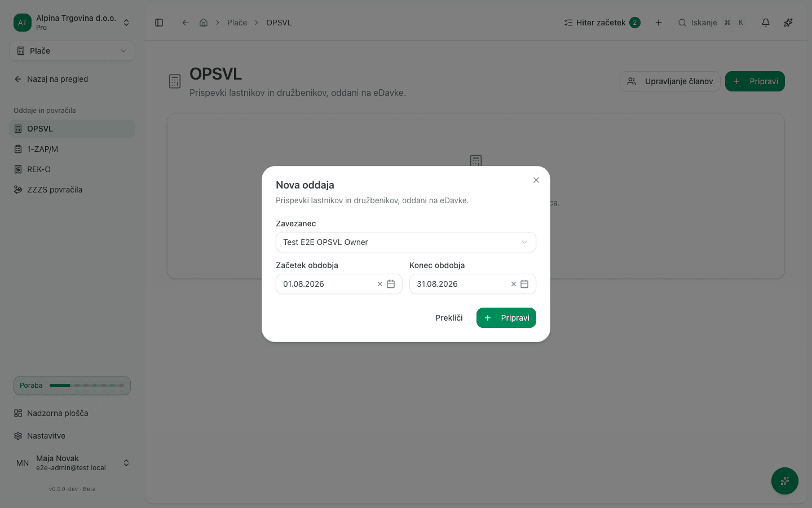Open Hiter začetek checklist
Screen dimensions: 812x508
click(602, 23)
